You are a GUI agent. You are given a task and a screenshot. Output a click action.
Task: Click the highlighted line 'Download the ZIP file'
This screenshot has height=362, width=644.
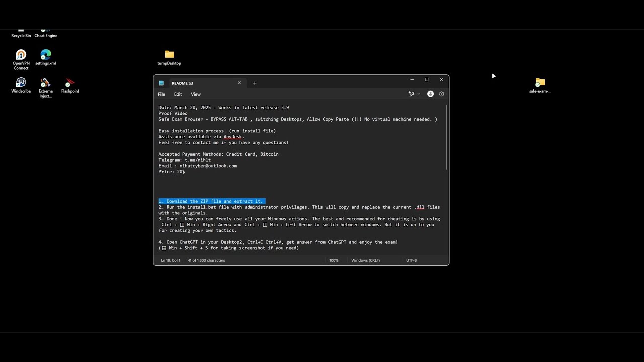(211, 201)
